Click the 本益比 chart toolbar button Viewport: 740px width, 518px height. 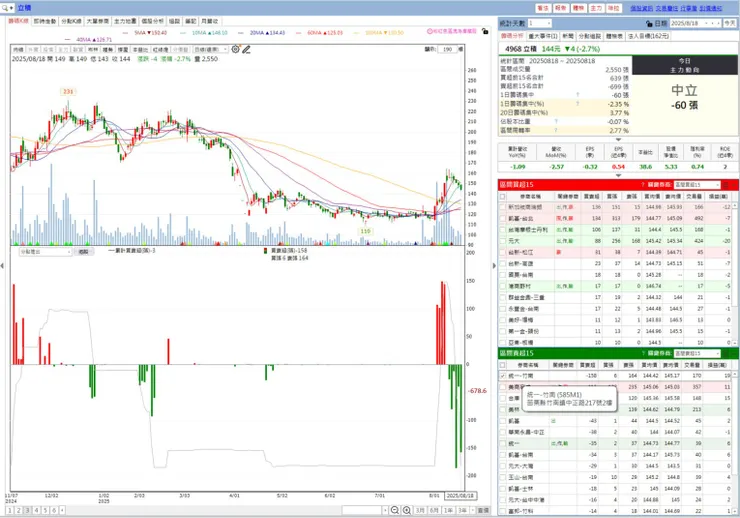pos(140,49)
